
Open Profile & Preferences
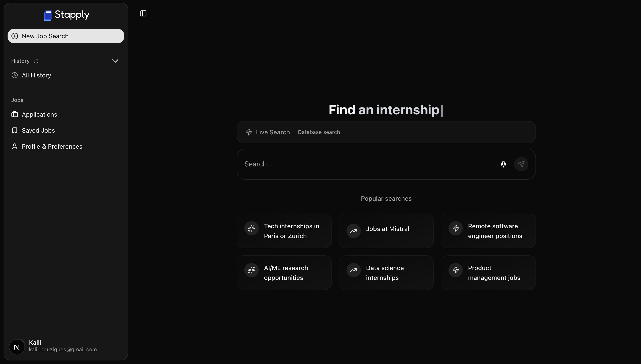click(52, 146)
